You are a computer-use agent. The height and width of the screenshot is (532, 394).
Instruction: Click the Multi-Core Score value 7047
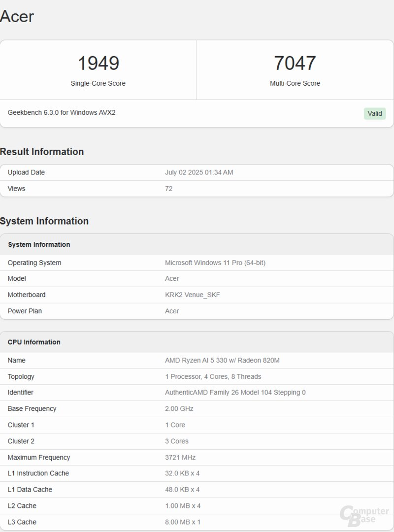pos(295,63)
